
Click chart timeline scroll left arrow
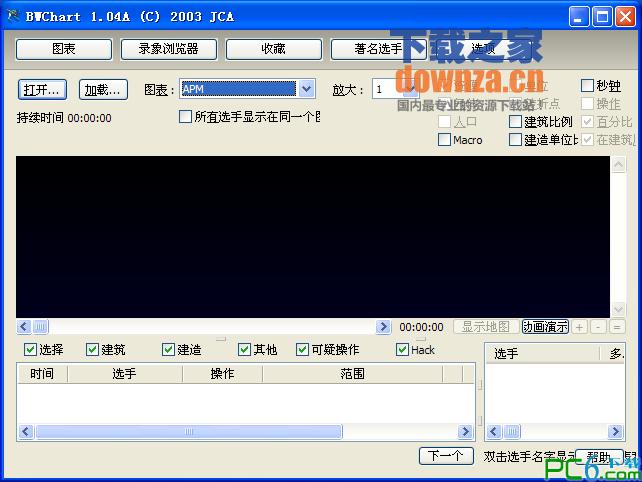[x=24, y=327]
